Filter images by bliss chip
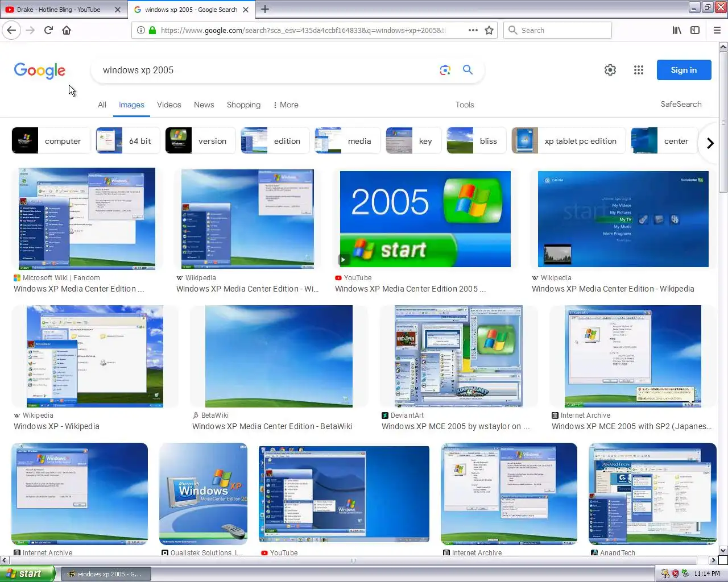This screenshot has width=728, height=582. pyautogui.click(x=477, y=141)
